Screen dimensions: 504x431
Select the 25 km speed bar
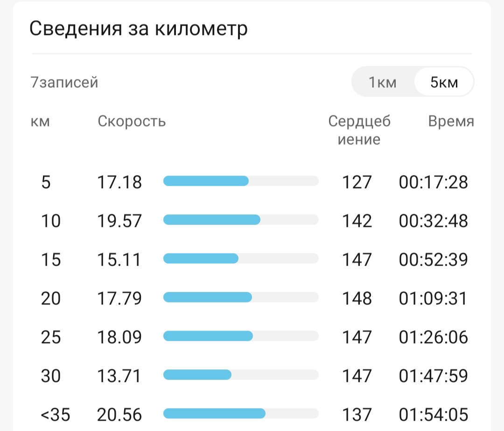point(241,336)
